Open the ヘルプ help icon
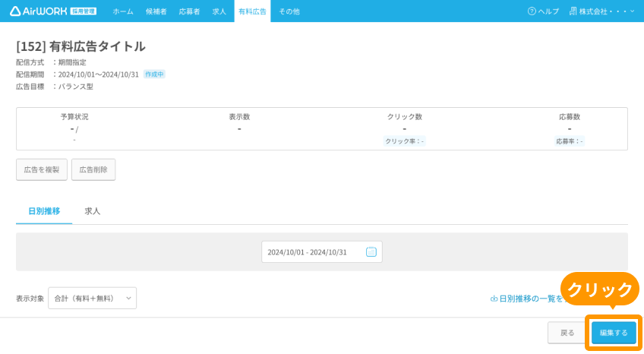This screenshot has height=354, width=644. [x=532, y=11]
